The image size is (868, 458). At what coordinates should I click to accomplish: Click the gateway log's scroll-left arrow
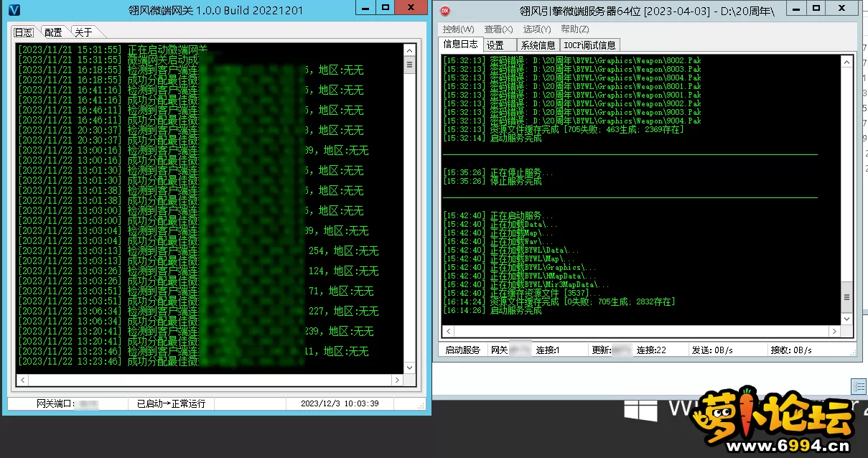pos(22,380)
